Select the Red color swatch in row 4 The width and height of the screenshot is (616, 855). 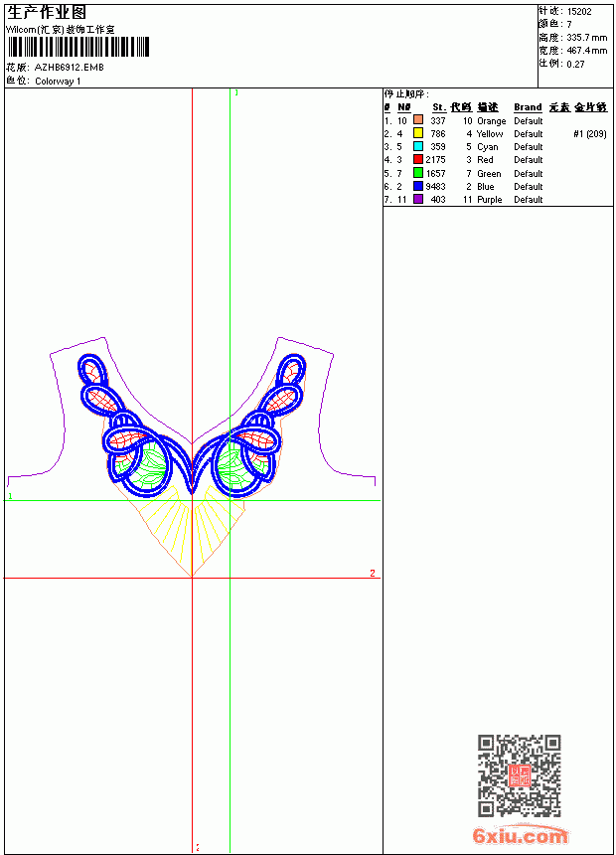coord(418,159)
